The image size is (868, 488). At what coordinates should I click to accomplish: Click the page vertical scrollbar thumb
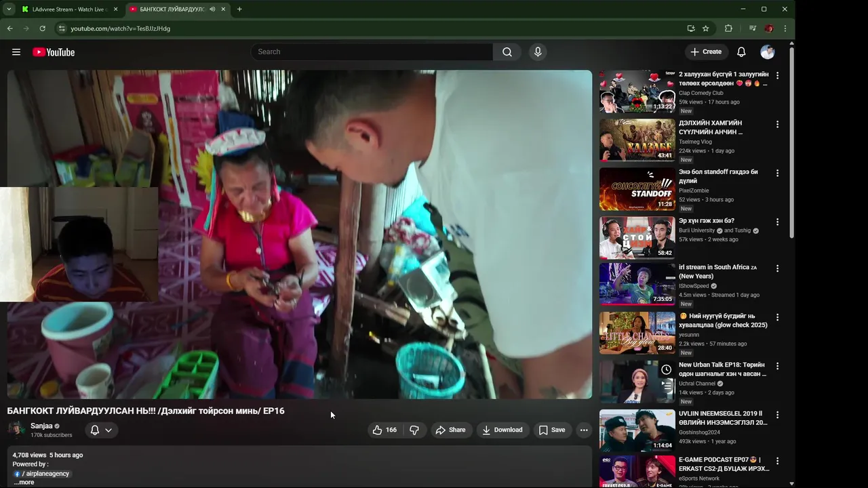pyautogui.click(x=791, y=142)
